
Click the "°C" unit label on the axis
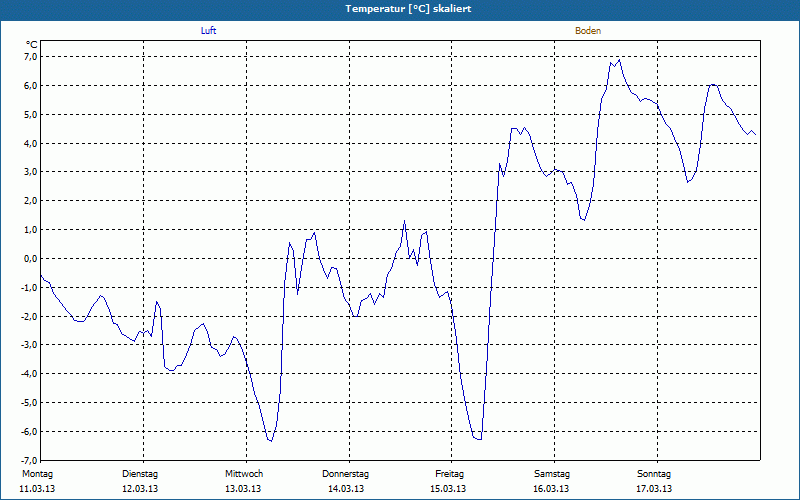pyautogui.click(x=32, y=45)
